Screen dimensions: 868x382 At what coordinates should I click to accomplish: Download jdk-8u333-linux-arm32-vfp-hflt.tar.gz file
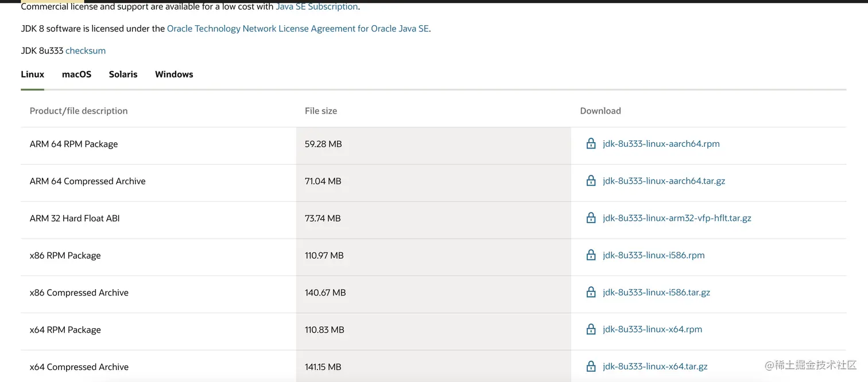[677, 218]
